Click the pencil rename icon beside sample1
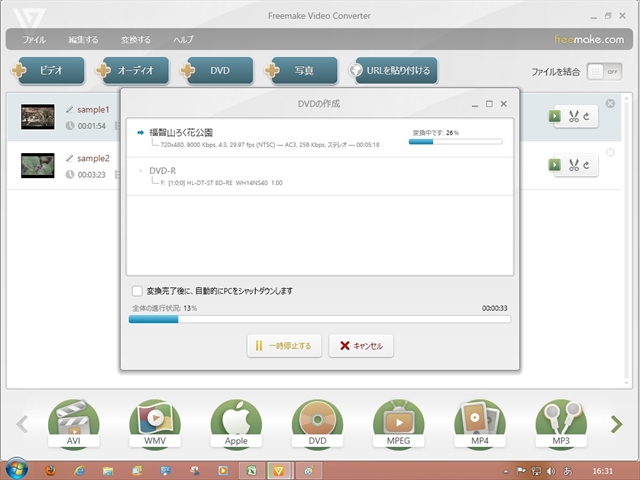Viewport: 640px width, 480px height. pyautogui.click(x=69, y=109)
